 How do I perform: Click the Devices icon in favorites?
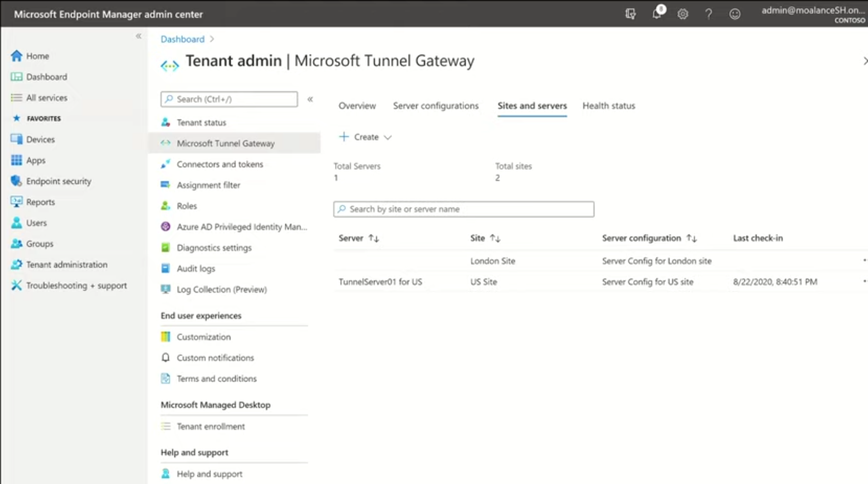pyautogui.click(x=17, y=139)
